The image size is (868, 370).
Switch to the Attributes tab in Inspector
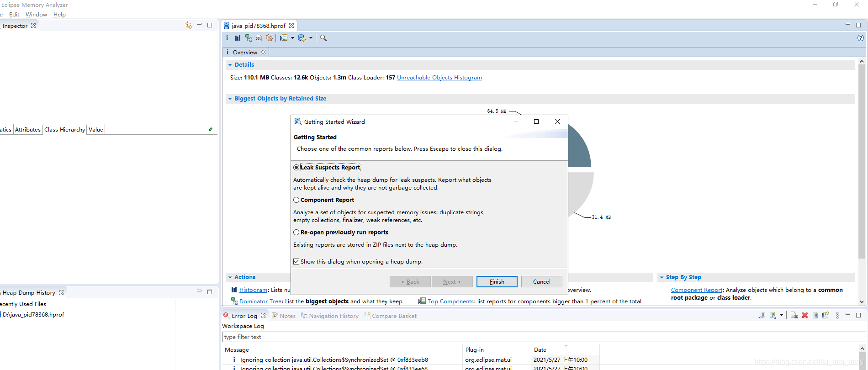(x=28, y=129)
